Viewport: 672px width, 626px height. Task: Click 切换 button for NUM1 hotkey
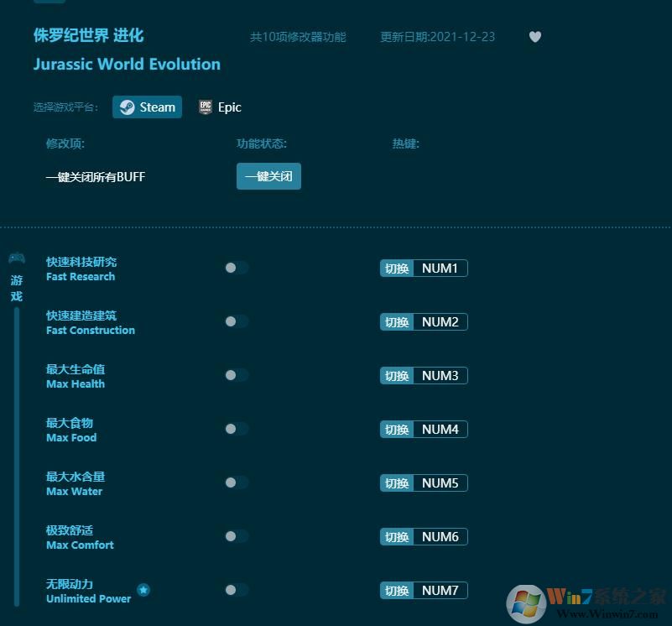pos(397,269)
